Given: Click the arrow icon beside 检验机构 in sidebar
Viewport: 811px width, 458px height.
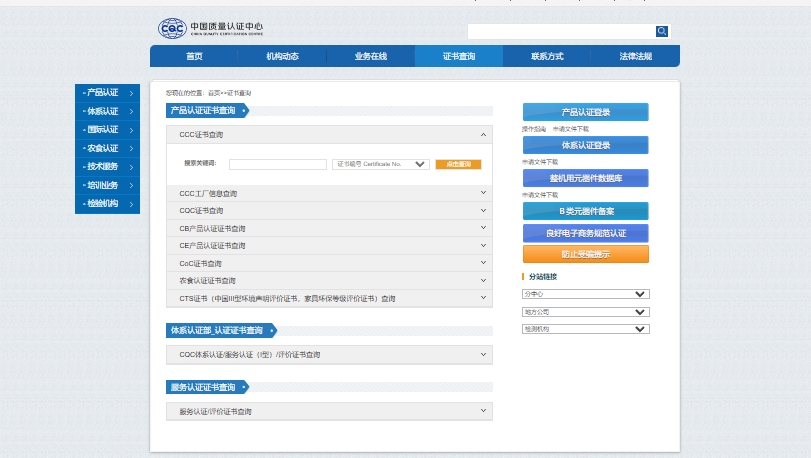Looking at the screenshot, I should point(131,204).
